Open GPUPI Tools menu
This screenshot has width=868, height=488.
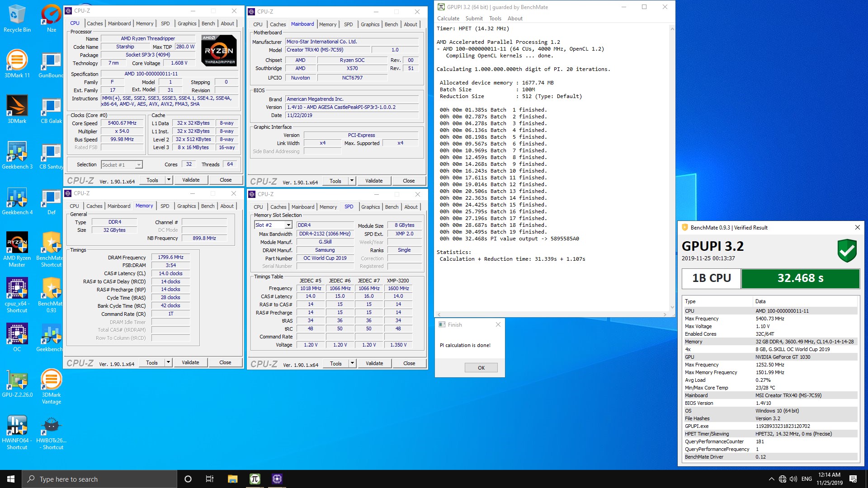[495, 19]
